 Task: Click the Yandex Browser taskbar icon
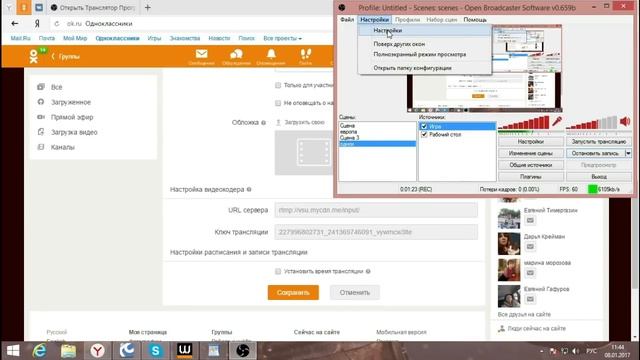[98, 351]
